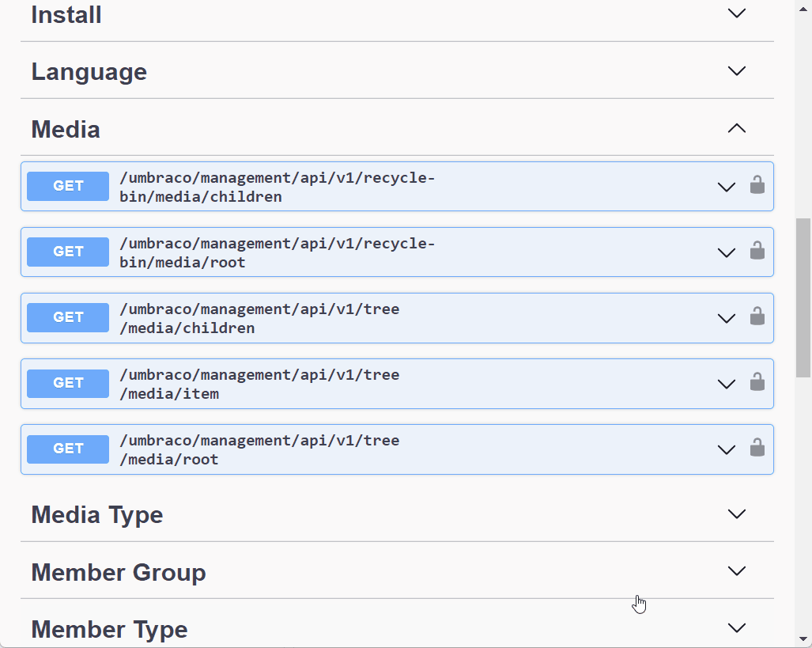Click authorization lock on tree/media/children row
This screenshot has width=812, height=648.
point(757,317)
